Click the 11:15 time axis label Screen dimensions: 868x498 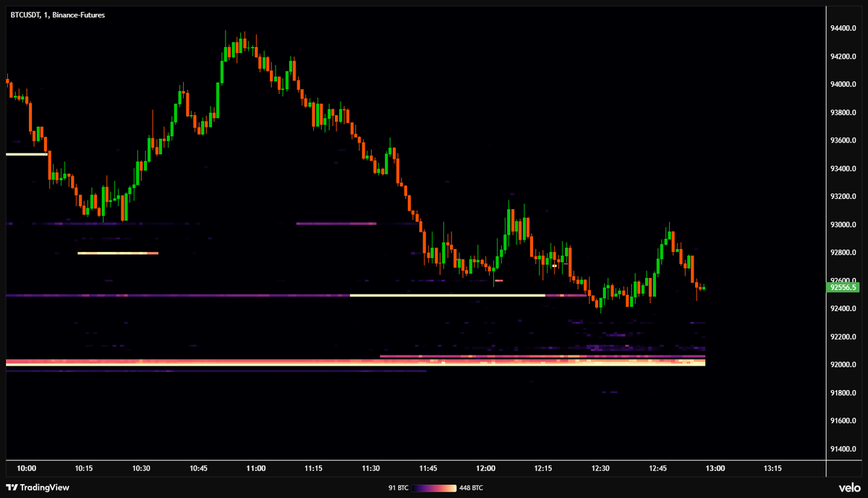313,468
